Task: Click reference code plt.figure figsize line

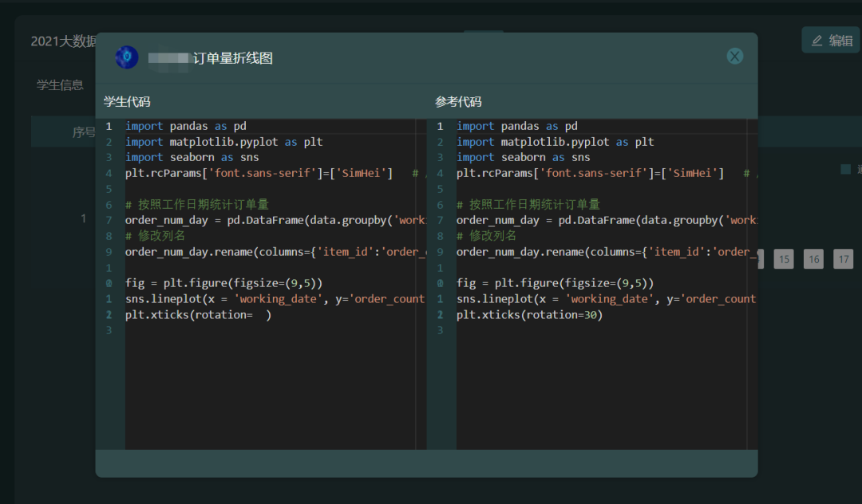Action: pos(556,283)
